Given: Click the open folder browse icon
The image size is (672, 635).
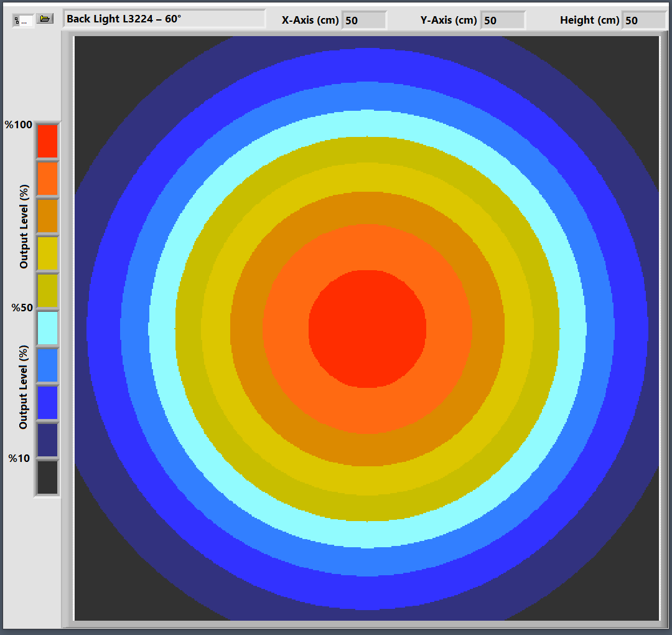Looking at the screenshot, I should (44, 19).
